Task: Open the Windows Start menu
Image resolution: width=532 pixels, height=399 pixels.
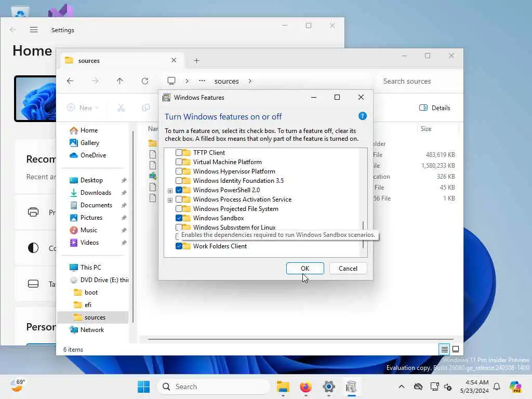Action: tap(144, 387)
